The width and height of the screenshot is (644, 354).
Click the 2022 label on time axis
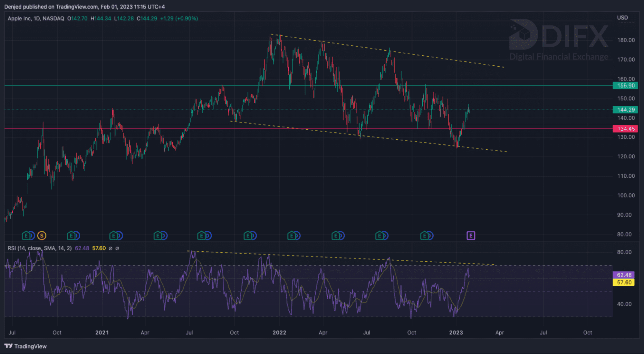[279, 332]
